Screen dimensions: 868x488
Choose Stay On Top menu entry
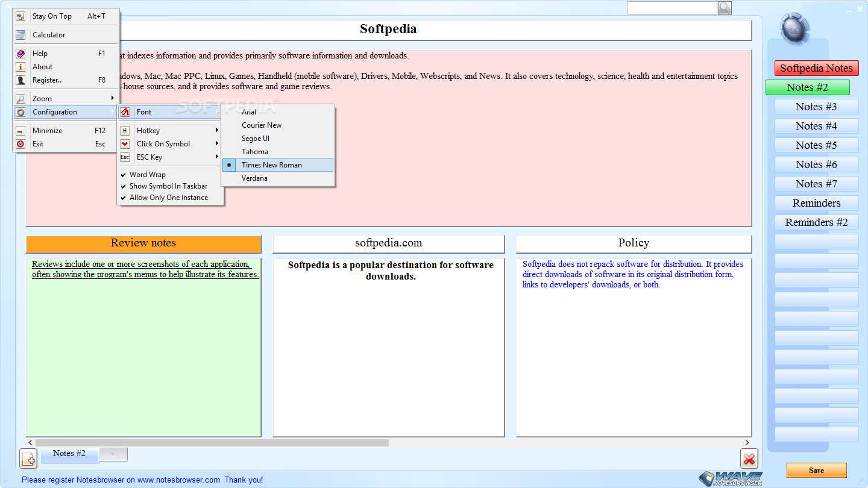[x=66, y=16]
